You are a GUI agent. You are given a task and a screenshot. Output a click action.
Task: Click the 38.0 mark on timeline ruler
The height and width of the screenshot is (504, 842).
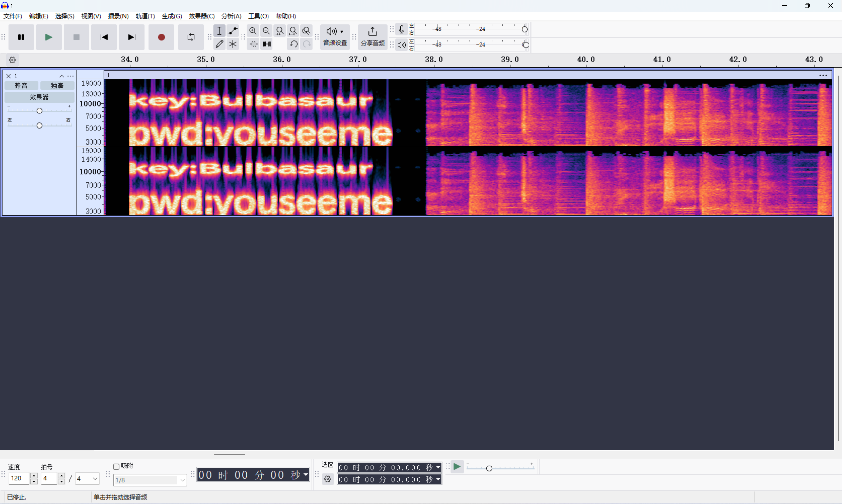[x=434, y=60]
